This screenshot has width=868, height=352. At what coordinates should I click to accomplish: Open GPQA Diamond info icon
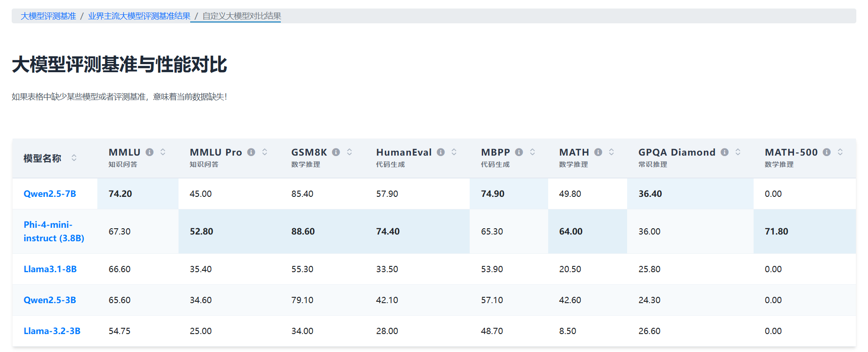724,152
